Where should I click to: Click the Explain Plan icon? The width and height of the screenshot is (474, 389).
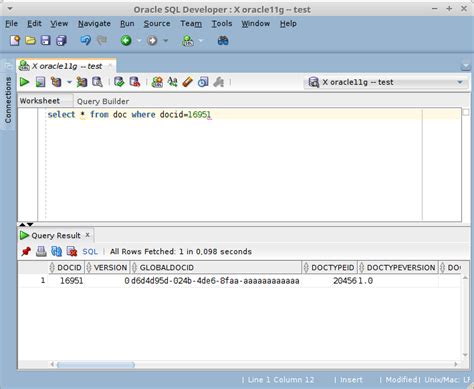pyautogui.click(x=56, y=82)
